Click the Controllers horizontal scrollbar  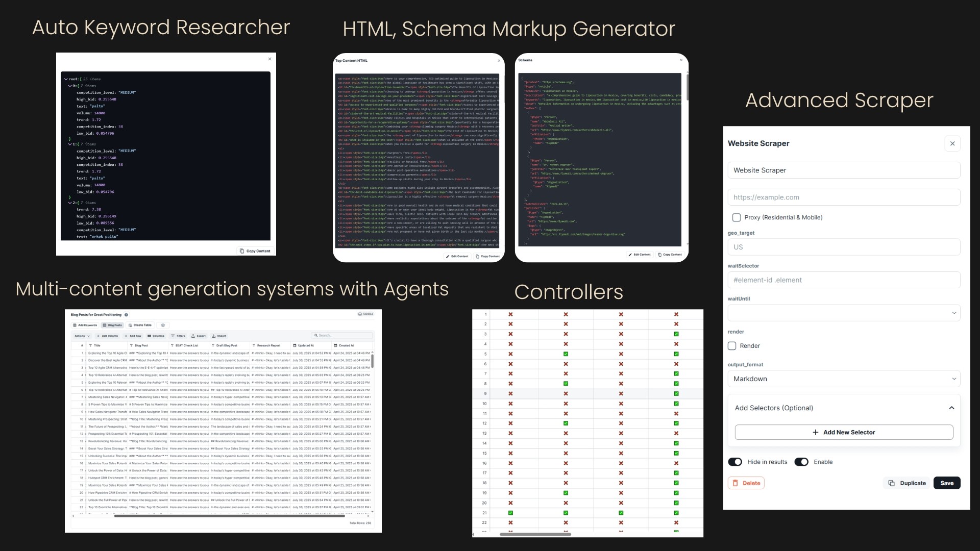point(535,534)
